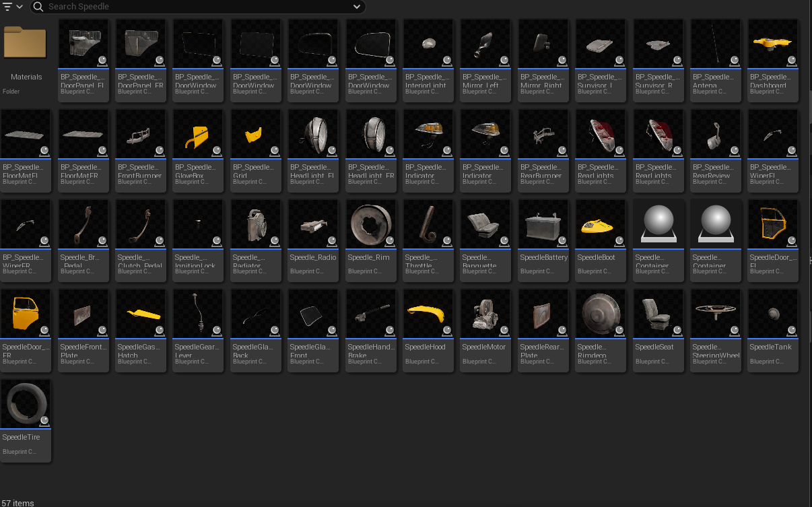The width and height of the screenshot is (812, 507).
Task: Select the SpeedleTank asset thumbnail
Action: (x=773, y=314)
